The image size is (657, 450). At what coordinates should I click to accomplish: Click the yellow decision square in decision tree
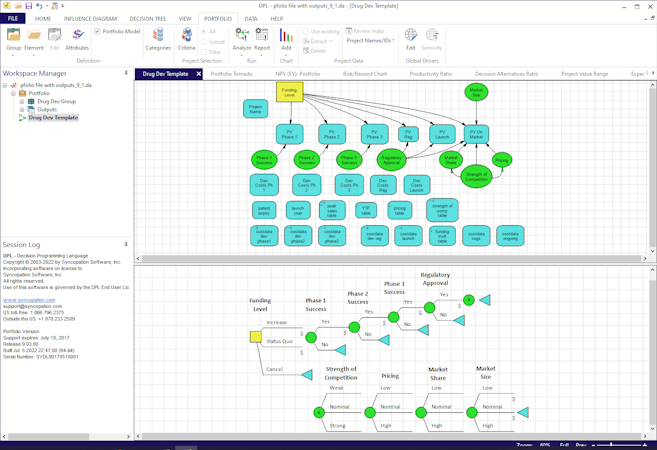pos(256,337)
